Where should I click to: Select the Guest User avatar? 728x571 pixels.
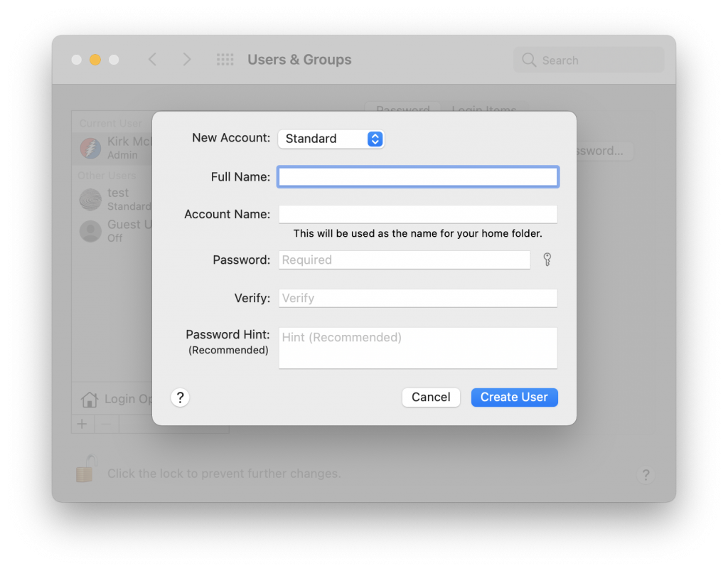(90, 231)
